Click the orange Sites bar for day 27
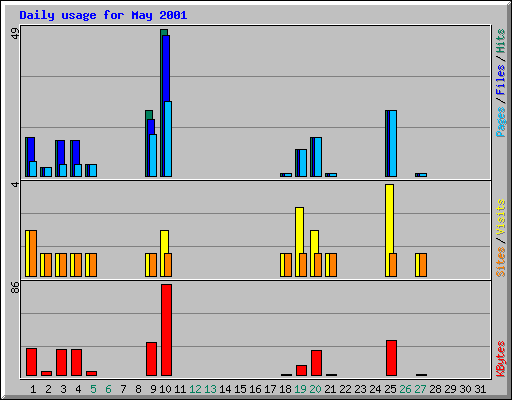This screenshot has width=512, height=400. pos(423,265)
